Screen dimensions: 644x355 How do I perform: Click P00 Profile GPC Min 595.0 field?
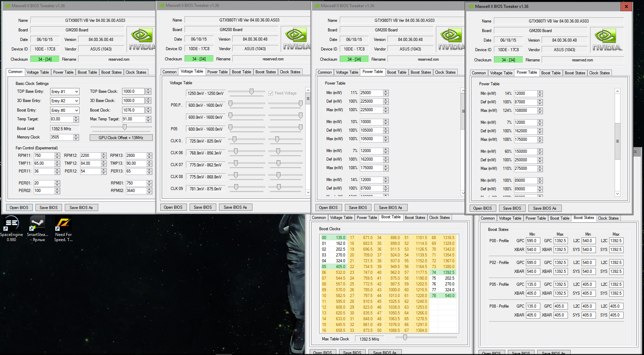[x=532, y=241]
